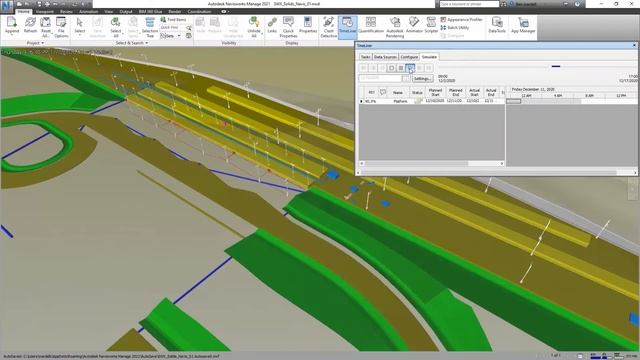Click the Unhide All icon

tap(253, 27)
